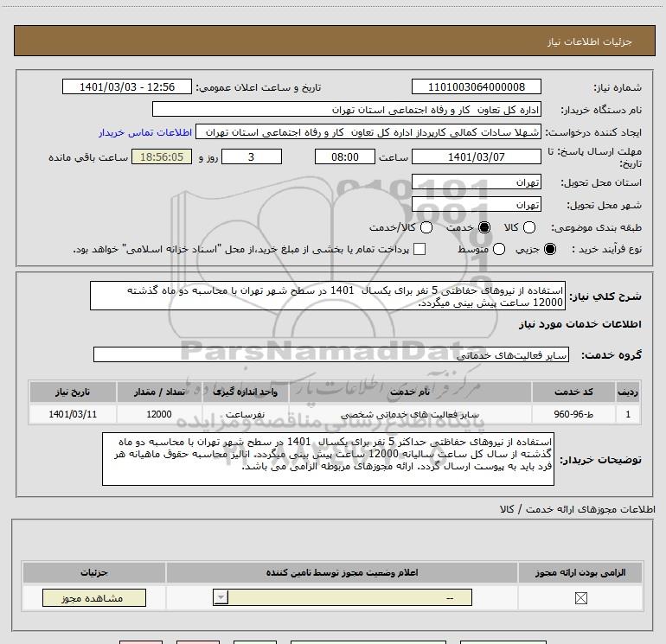Click the اطلاعات مجوزهای ارائه خدمت / کالا heading
The height and width of the screenshot is (644, 666).
(578, 509)
